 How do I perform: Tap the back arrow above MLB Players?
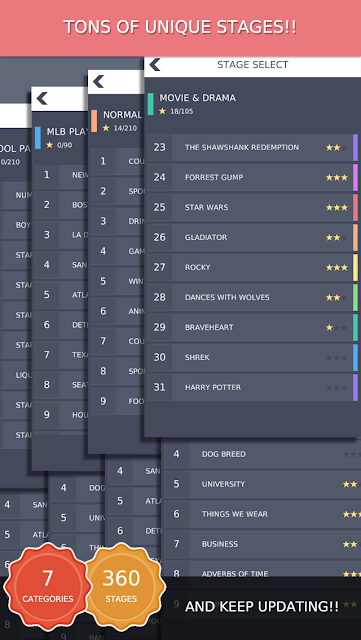tap(42, 98)
